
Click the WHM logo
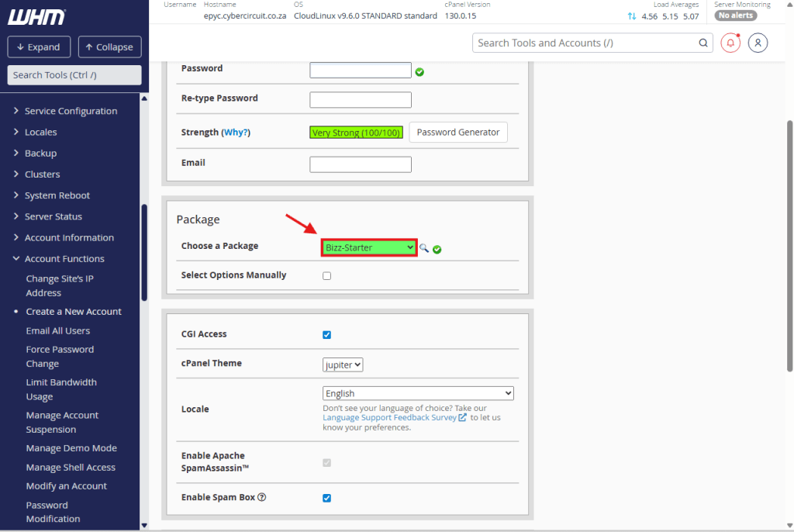click(x=37, y=17)
